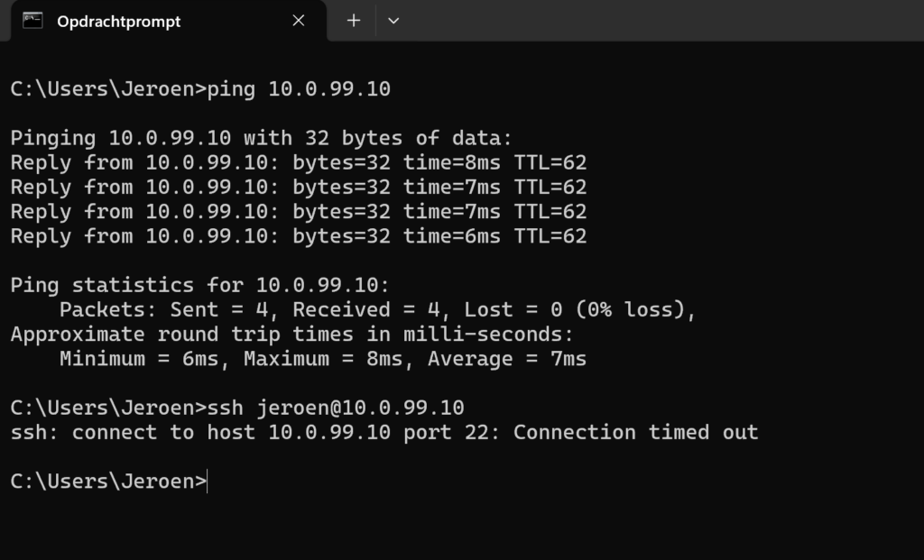This screenshot has width=924, height=560.
Task: Click the 'Connection timed out' error text
Action: (636, 432)
